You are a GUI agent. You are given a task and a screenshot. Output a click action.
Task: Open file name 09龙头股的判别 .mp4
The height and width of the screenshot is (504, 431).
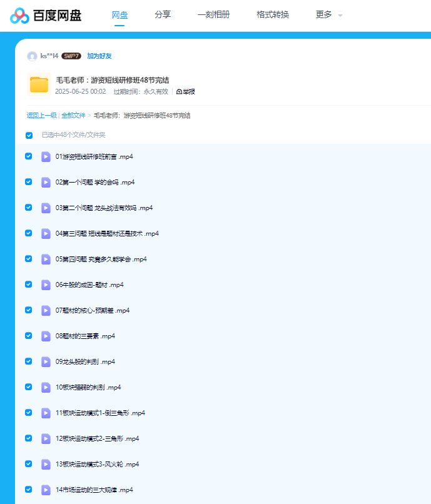(x=85, y=361)
